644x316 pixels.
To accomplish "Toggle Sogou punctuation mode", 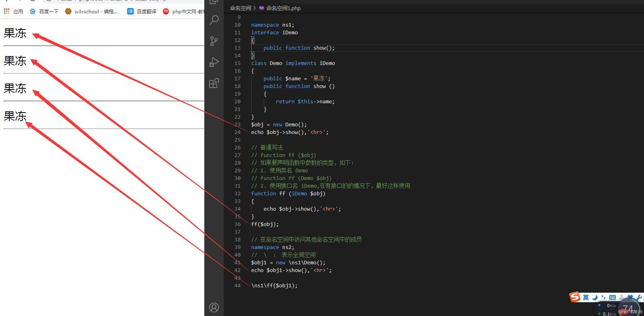I will coord(604,298).
